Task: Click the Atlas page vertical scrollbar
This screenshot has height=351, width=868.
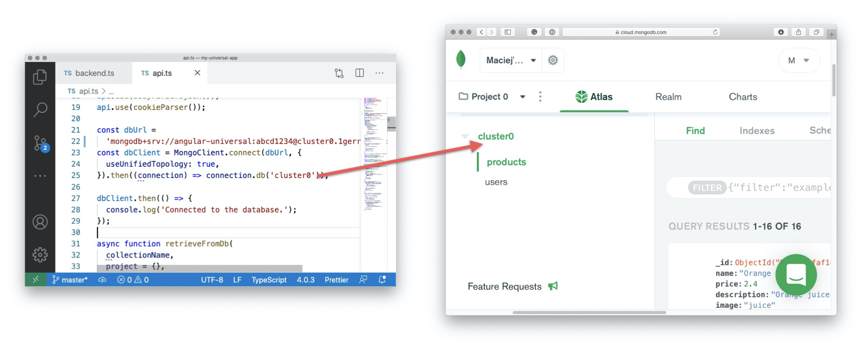Action: tap(834, 80)
